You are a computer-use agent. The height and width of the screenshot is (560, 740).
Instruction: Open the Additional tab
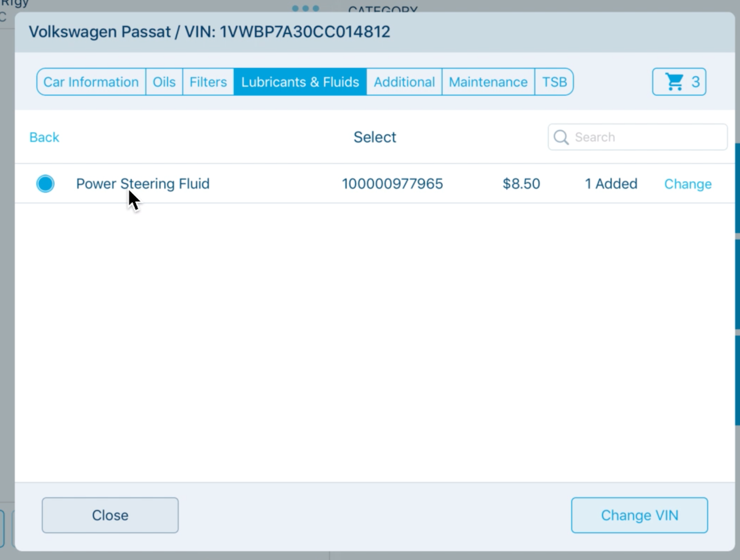pyautogui.click(x=404, y=82)
